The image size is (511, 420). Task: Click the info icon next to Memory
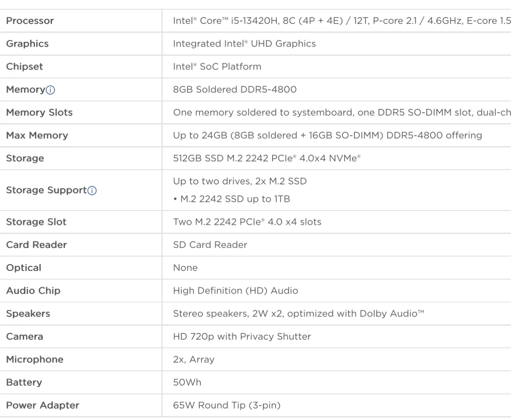51,90
